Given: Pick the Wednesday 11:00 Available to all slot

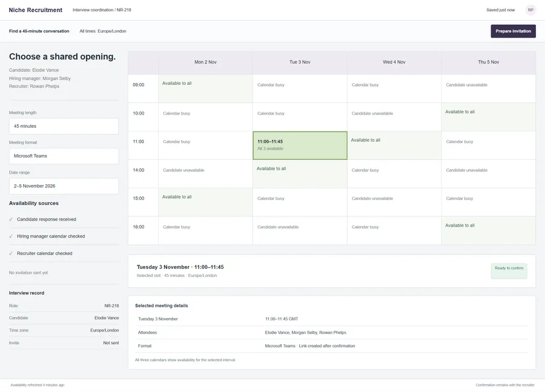Looking at the screenshot, I should [x=394, y=145].
